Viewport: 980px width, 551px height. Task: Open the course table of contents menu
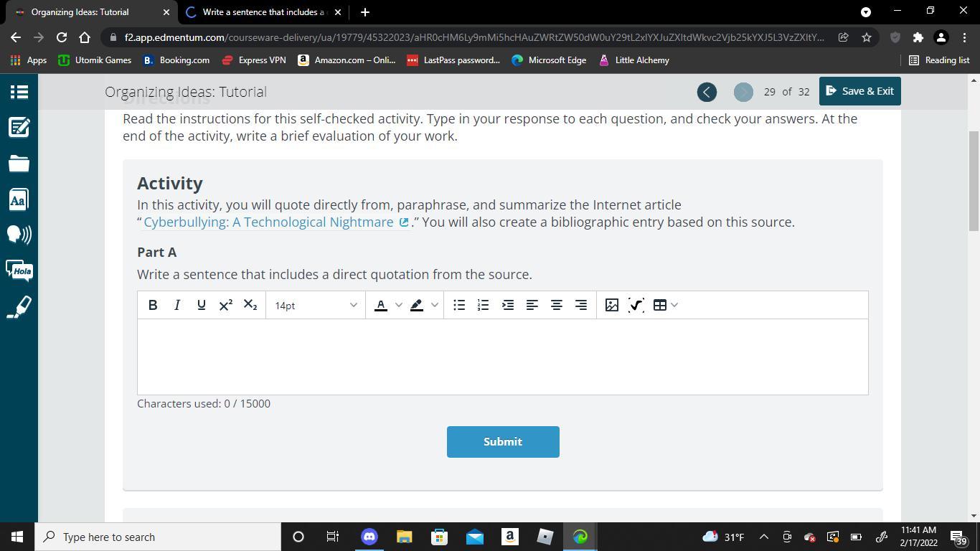pos(19,92)
